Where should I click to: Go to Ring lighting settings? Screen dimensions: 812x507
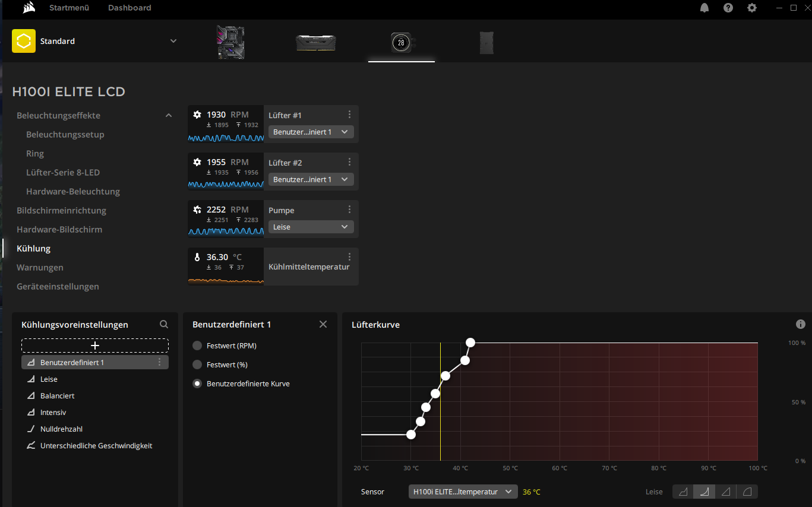[35, 153]
